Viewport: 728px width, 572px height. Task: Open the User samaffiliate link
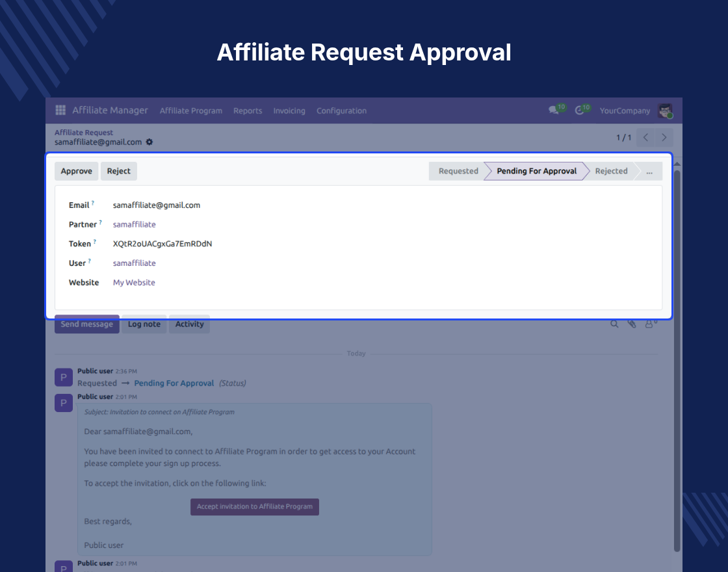(x=134, y=263)
